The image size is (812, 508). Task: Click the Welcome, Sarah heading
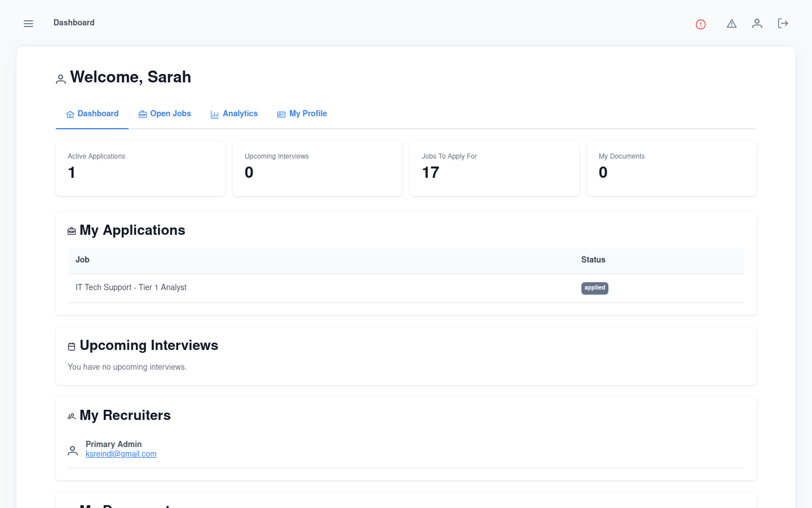(131, 77)
